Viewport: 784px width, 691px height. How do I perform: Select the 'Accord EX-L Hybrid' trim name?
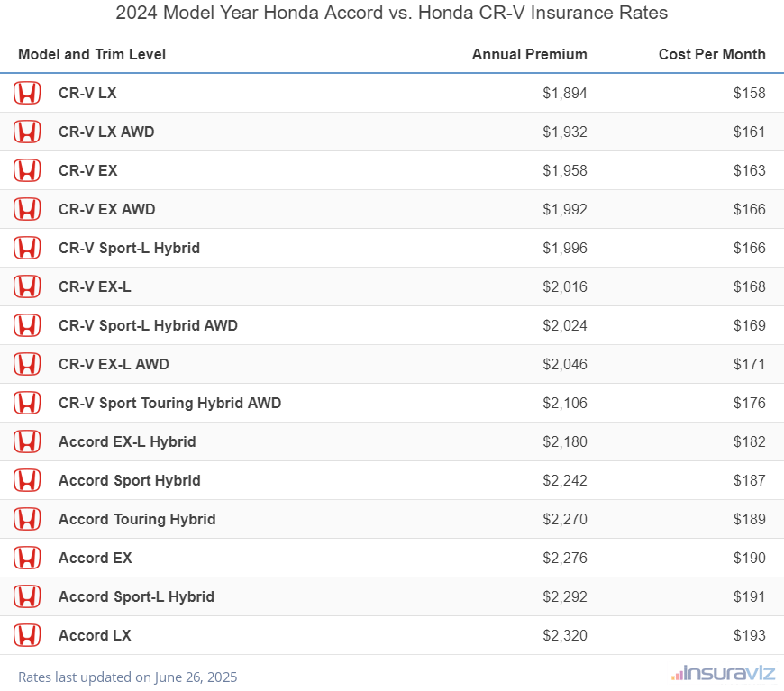tap(127, 441)
